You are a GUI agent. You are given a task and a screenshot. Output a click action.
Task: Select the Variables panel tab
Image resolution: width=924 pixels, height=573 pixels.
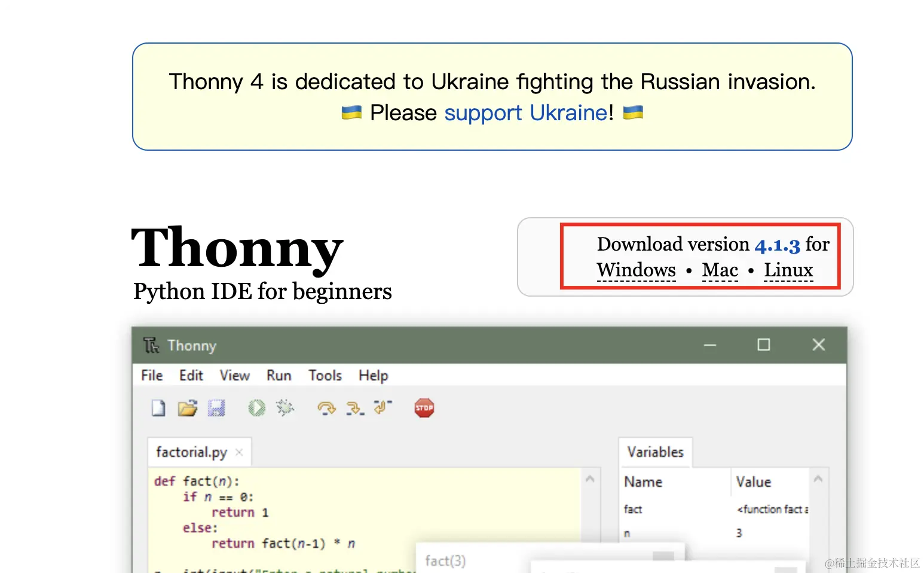(x=656, y=452)
